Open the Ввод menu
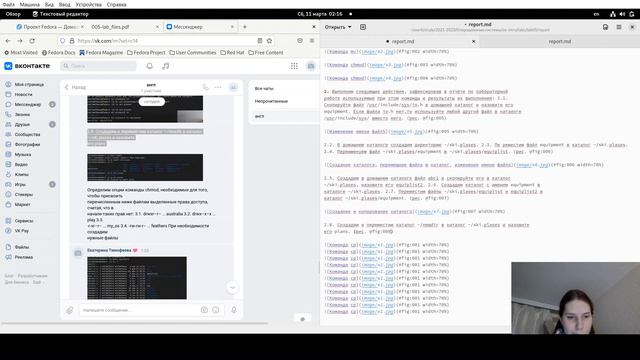This screenshot has width=640, height=360. click(64, 4)
